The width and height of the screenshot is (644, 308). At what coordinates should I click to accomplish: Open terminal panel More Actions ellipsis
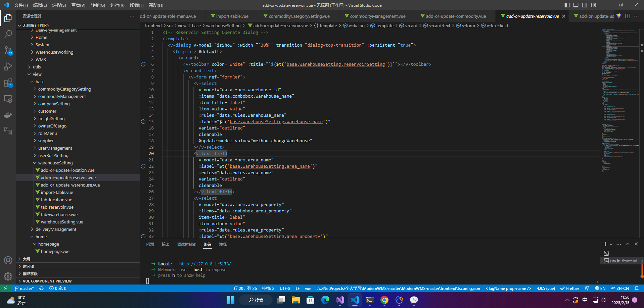coord(619,244)
